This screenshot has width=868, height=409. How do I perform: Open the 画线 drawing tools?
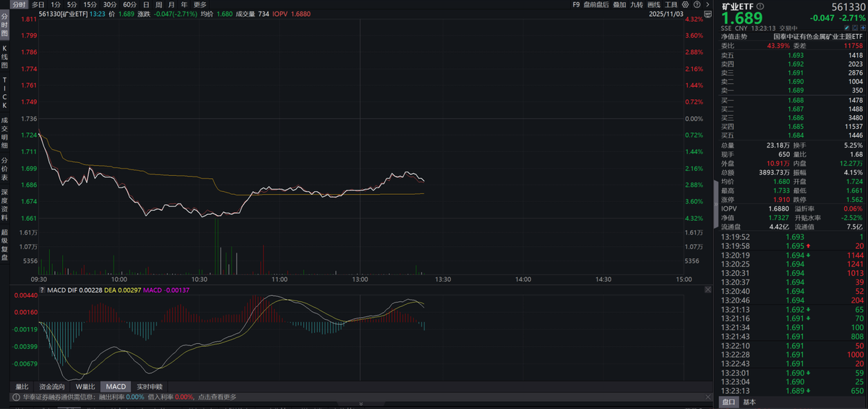pos(654,4)
